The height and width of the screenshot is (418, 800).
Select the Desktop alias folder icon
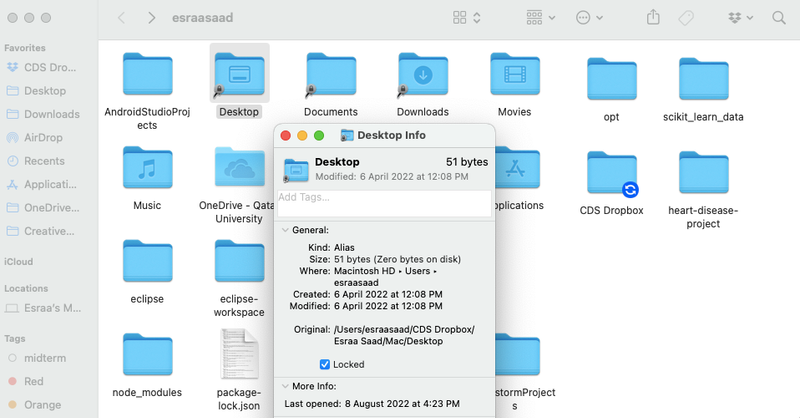[x=239, y=74]
